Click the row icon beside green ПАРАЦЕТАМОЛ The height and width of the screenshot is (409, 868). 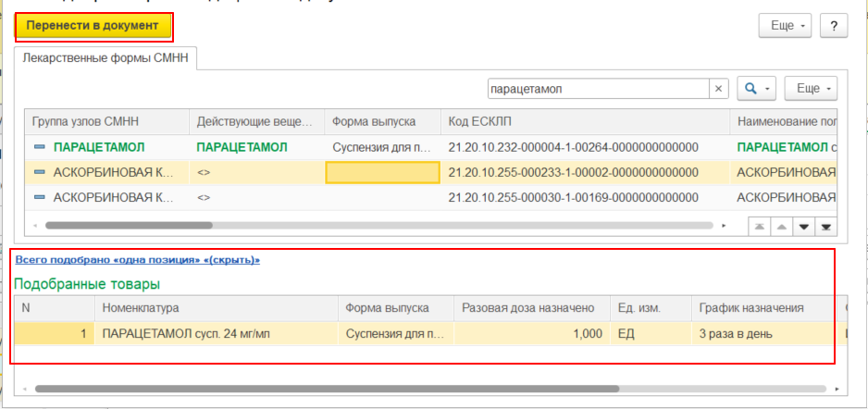click(40, 147)
